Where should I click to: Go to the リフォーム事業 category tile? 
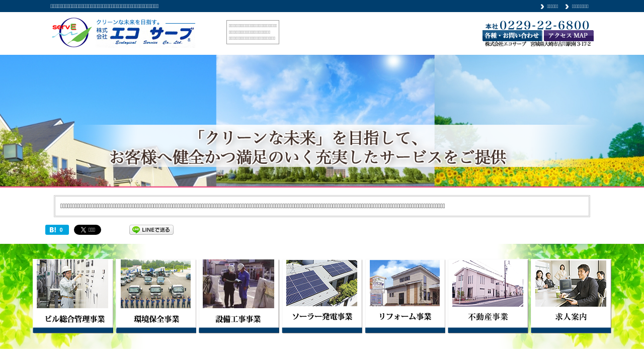tap(405, 296)
